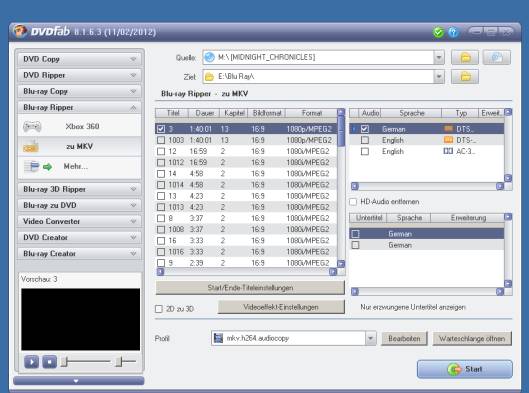Expand the Blu-ray Creator section

pos(79,254)
